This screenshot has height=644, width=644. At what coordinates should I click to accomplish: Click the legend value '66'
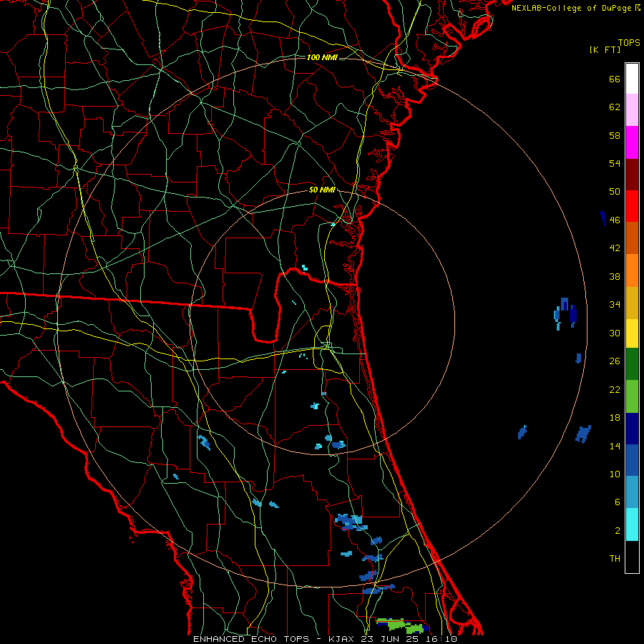pyautogui.click(x=615, y=79)
